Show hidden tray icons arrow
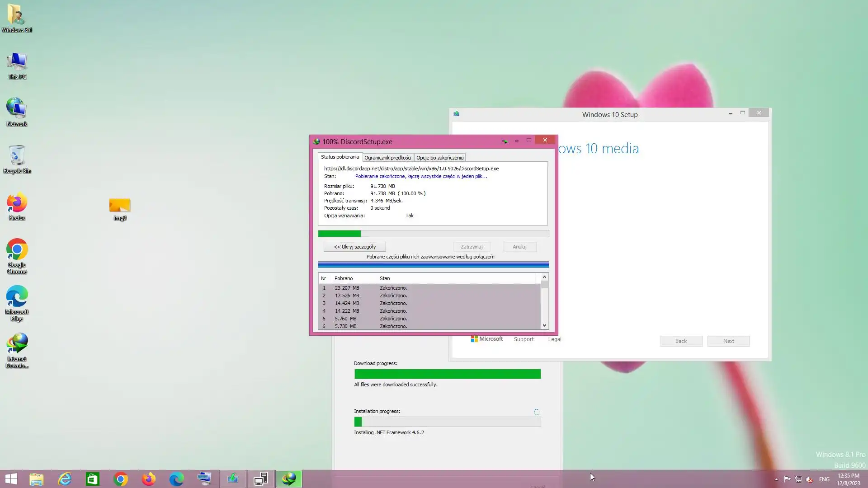Image resolution: width=868 pixels, height=488 pixels. coord(776,479)
